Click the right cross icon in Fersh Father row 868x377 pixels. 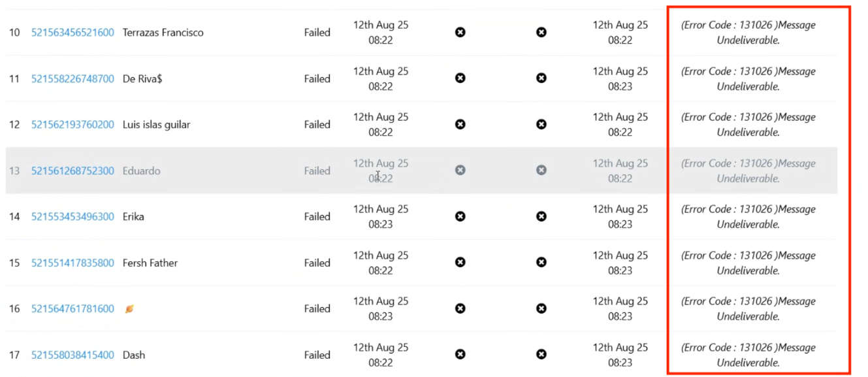(x=541, y=263)
